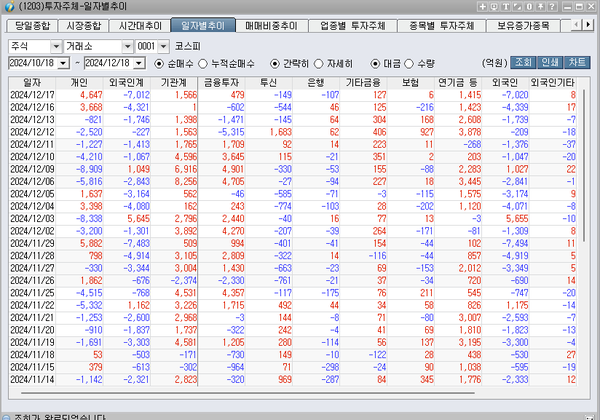Open help with the question mark icon

tap(552, 7)
